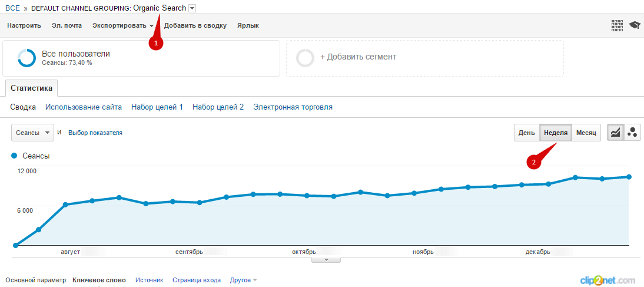Image resolution: width=644 pixels, height=287 pixels.
Task: Click Добавить в сводку button
Action: point(195,25)
